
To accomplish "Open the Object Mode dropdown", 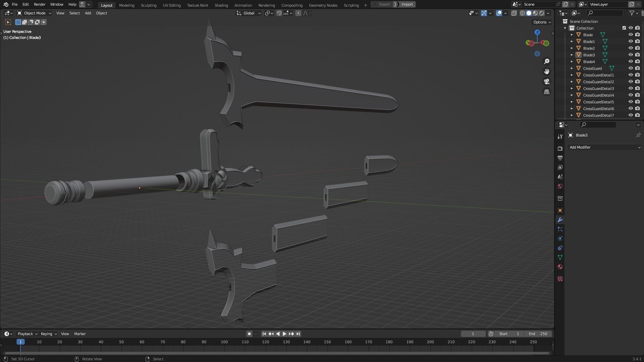I will [x=34, y=13].
